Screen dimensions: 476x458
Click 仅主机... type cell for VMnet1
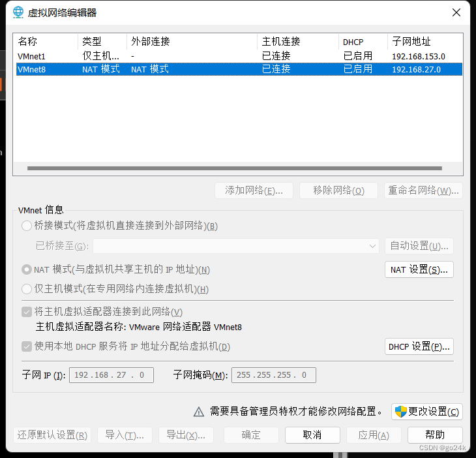coord(100,56)
